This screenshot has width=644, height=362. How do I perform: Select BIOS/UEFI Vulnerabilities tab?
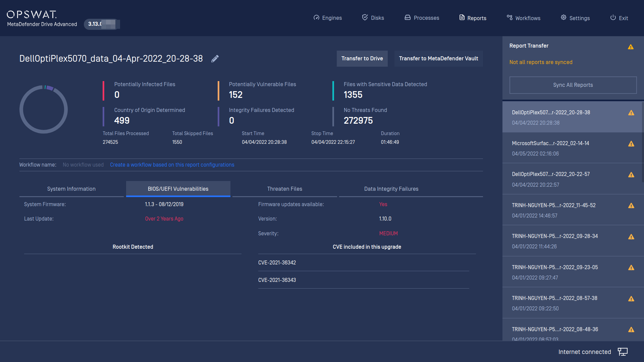pos(178,189)
